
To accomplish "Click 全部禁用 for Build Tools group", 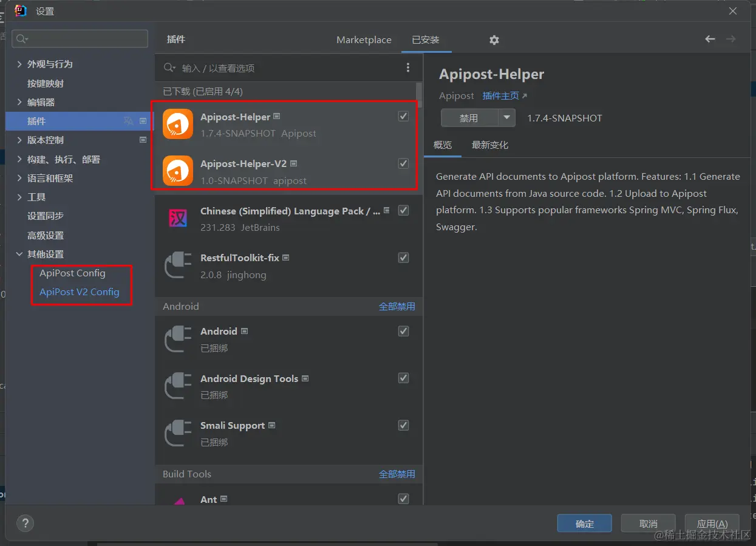I will (397, 474).
